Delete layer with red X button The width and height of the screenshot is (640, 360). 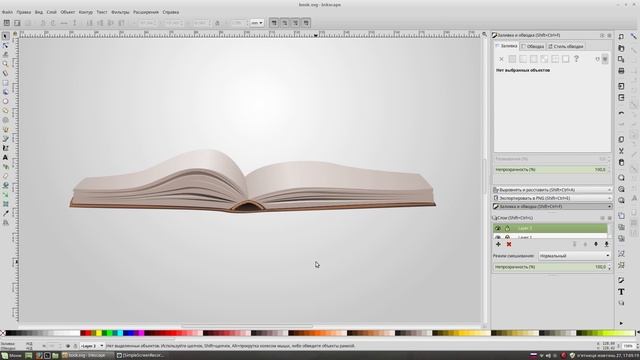509,244
